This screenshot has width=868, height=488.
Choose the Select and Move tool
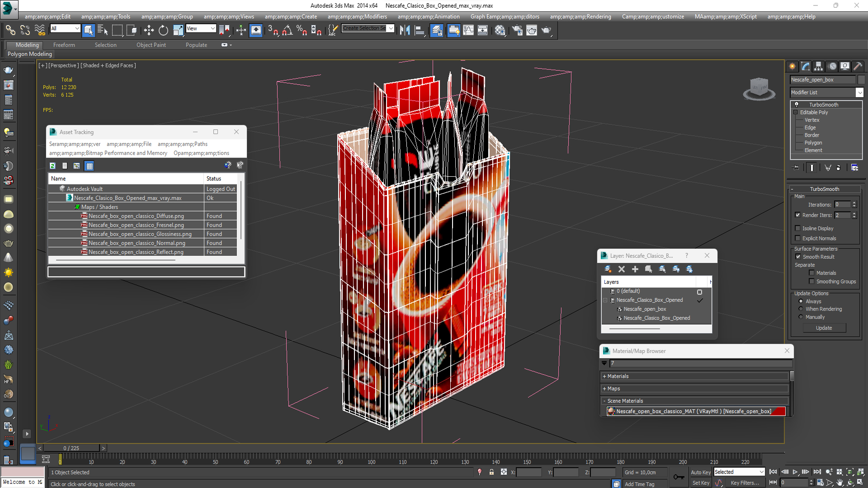click(x=149, y=30)
